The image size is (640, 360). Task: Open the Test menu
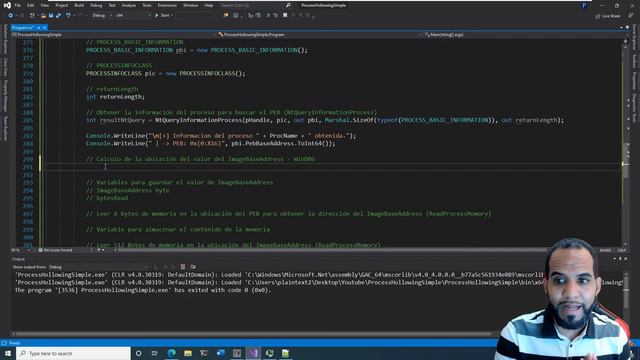pos(112,5)
